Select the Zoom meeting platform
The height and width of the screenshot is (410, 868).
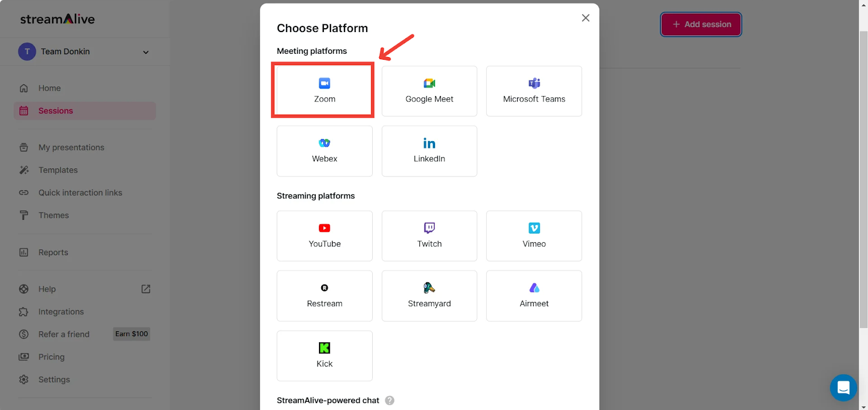pyautogui.click(x=324, y=91)
